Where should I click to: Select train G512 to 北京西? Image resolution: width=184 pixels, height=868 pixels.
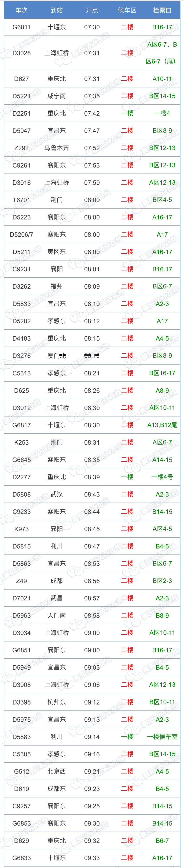22,771
